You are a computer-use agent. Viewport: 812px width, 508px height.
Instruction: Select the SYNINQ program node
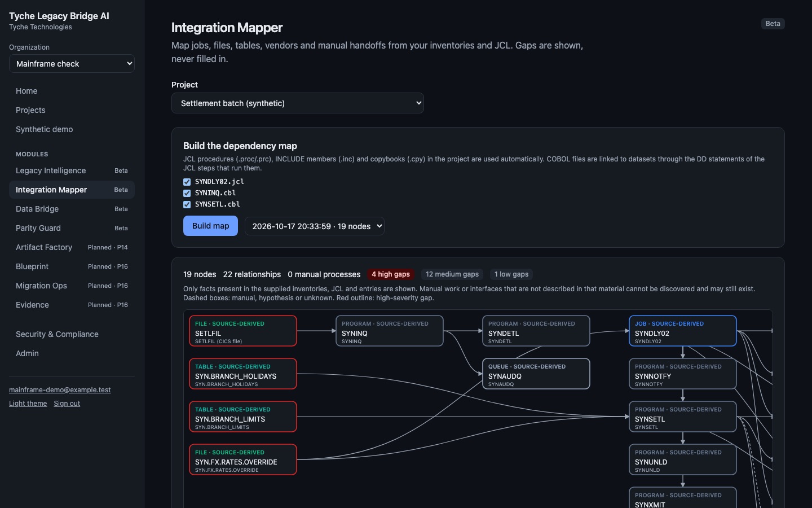click(x=390, y=331)
